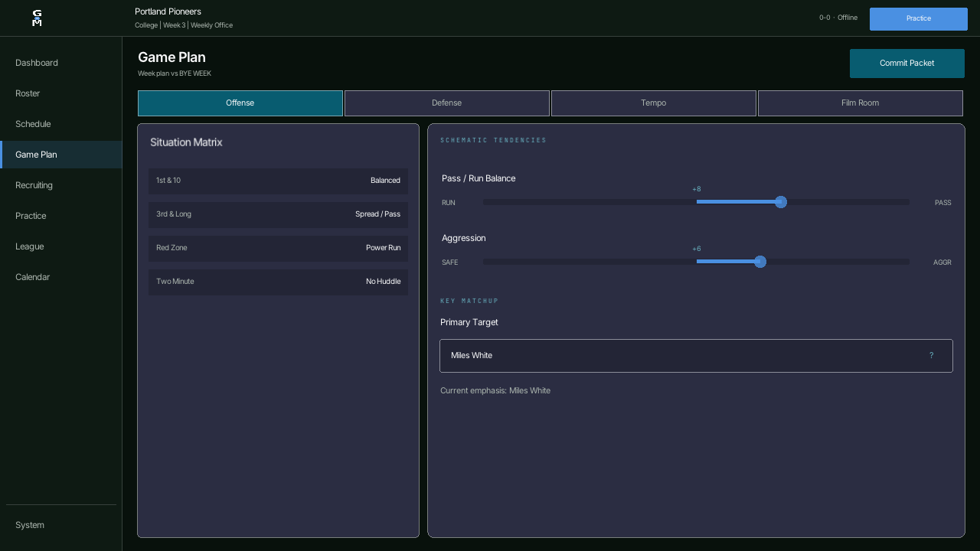Open the Film Room tab
Screen dimensions: 980x551
click(x=861, y=103)
